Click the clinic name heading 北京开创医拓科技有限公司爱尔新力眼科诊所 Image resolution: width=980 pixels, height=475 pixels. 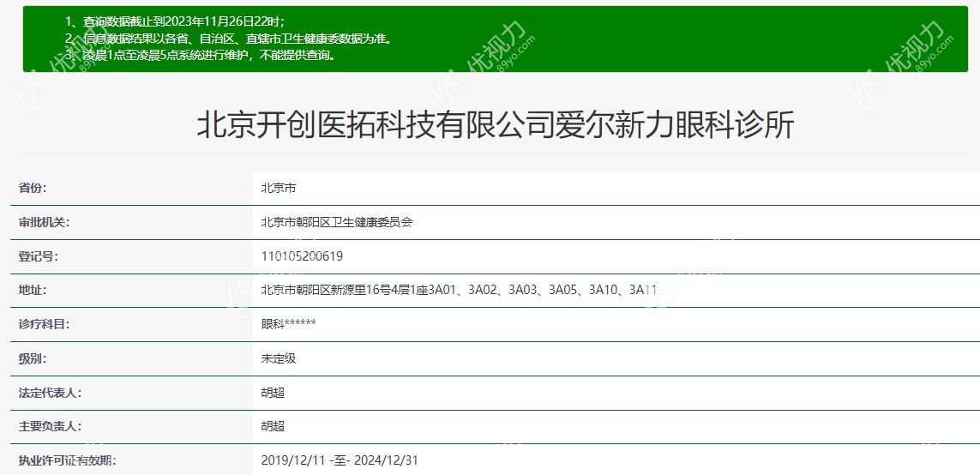(495, 124)
